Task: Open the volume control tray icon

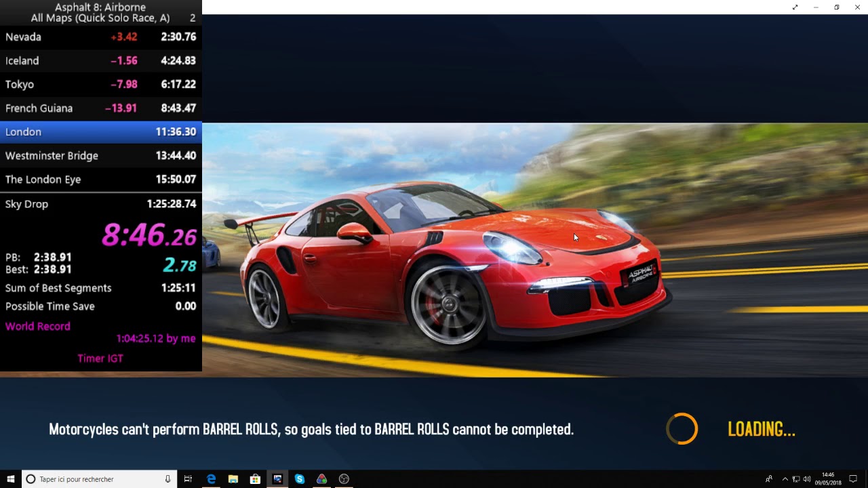Action: click(807, 479)
